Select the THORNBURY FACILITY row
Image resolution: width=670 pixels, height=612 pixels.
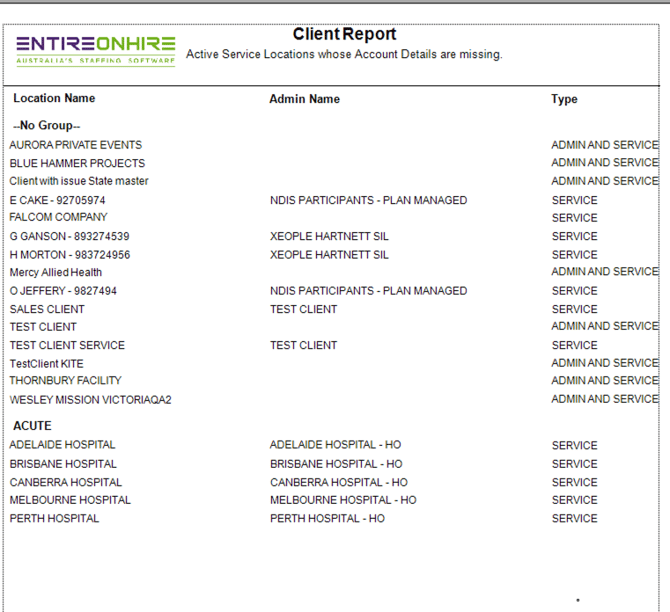pos(65,380)
